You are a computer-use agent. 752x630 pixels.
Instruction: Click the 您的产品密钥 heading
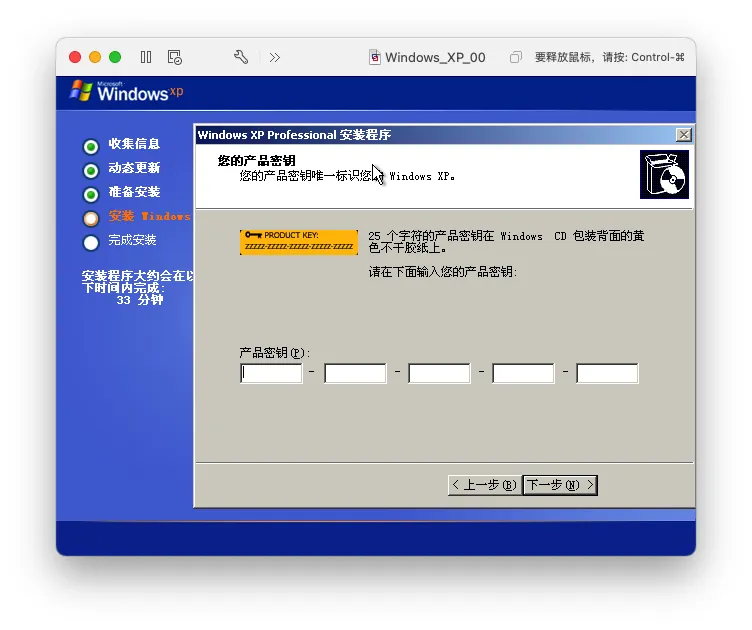(x=257, y=161)
